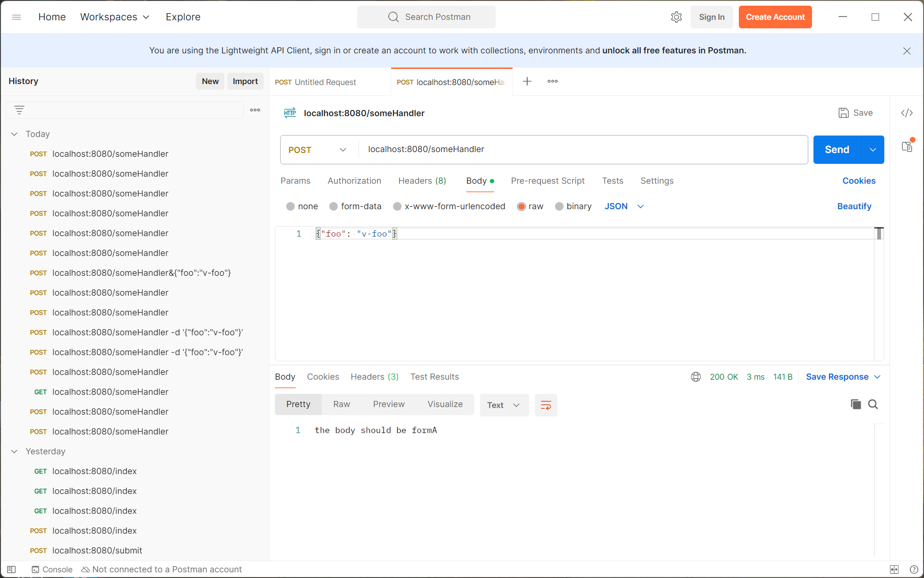Click the body editor scrollbar thumb
This screenshot has height=578, width=924.
(x=879, y=234)
